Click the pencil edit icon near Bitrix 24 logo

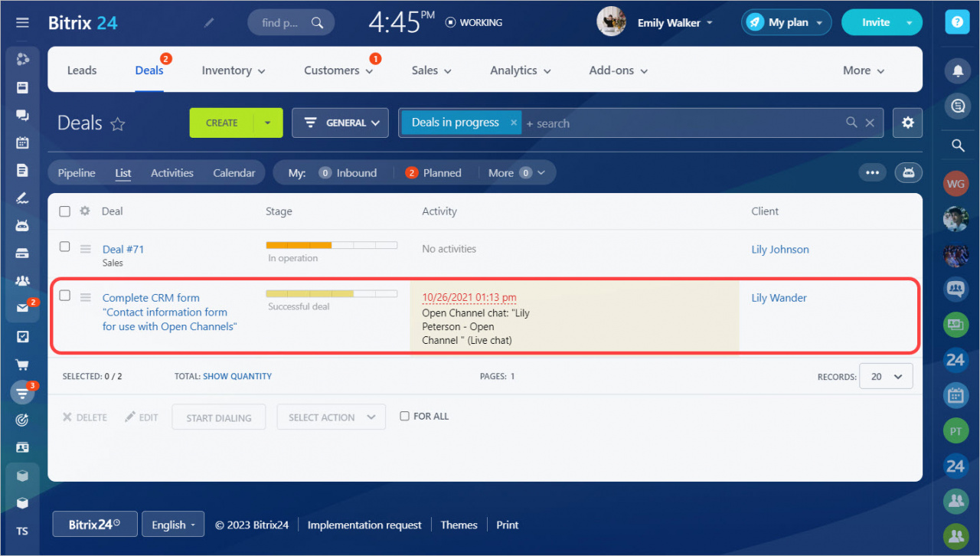click(x=209, y=23)
